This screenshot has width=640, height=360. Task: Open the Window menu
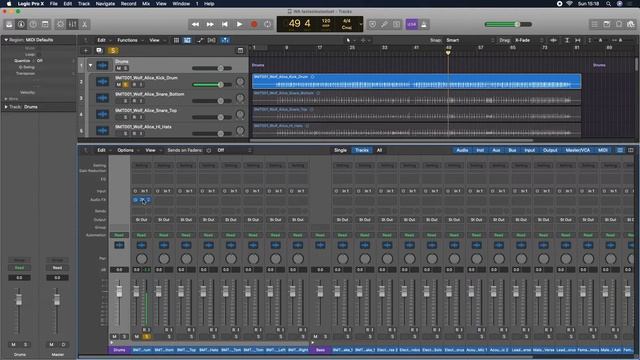pyautogui.click(x=181, y=4)
